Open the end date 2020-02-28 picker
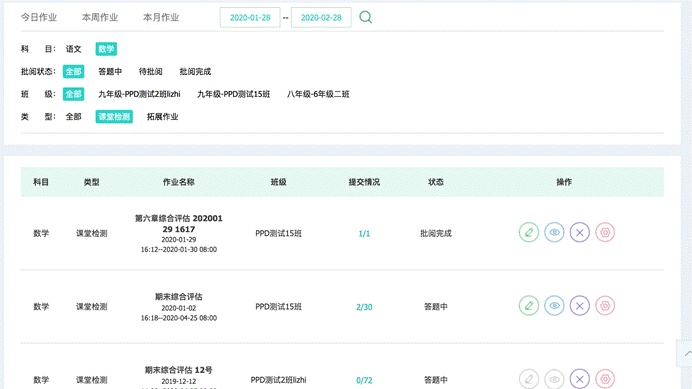This screenshot has height=389, width=692. 321,18
